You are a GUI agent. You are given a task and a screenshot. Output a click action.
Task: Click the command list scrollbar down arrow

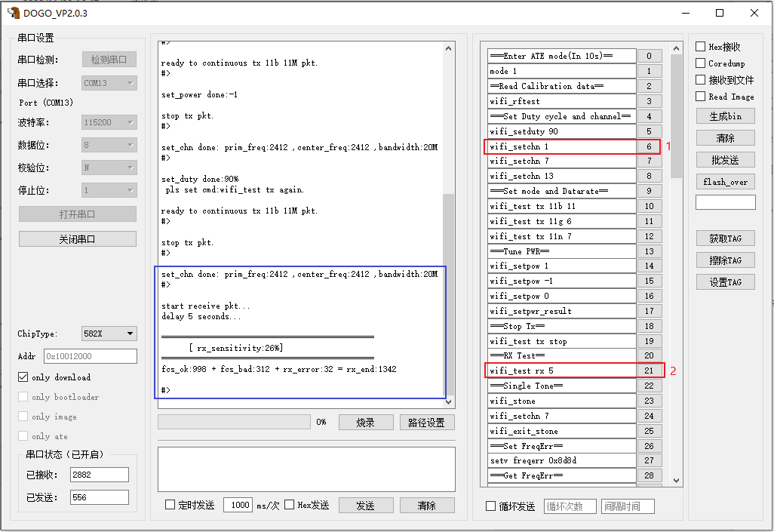click(x=676, y=480)
